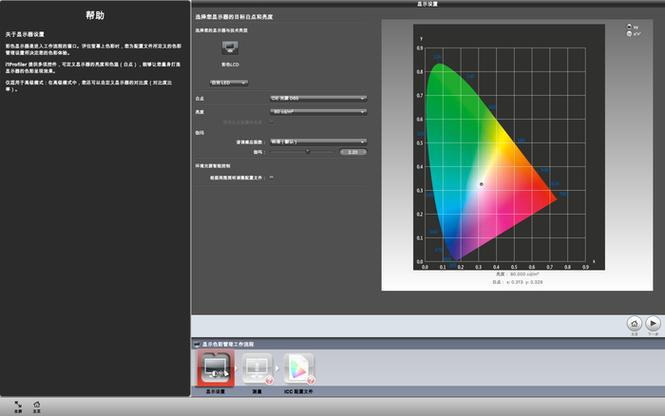Click the small icon beside workflow panel title
665x416 pixels.
tap(197, 344)
